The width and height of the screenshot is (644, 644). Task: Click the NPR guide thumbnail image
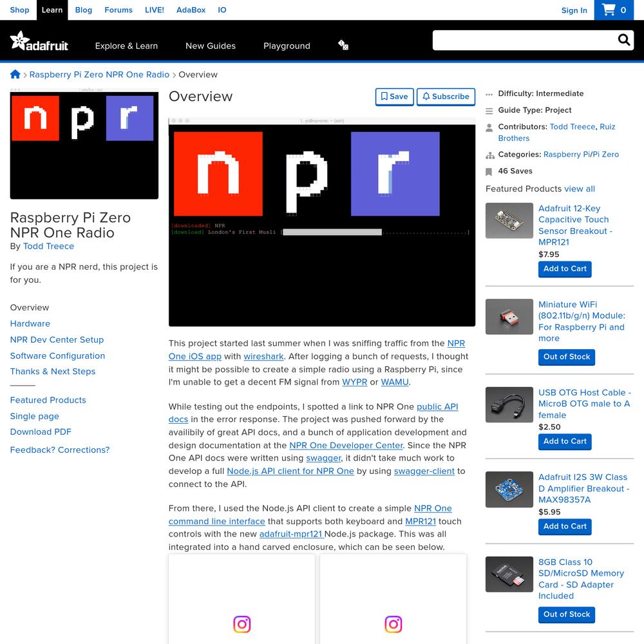(x=84, y=144)
